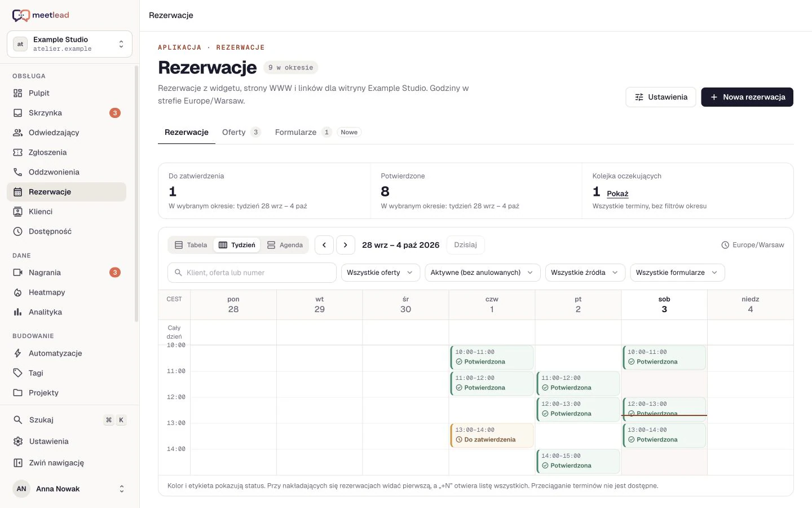Image resolution: width=812 pixels, height=508 pixels.
Task: Switch calendar to Tabela view
Action: [x=191, y=245]
